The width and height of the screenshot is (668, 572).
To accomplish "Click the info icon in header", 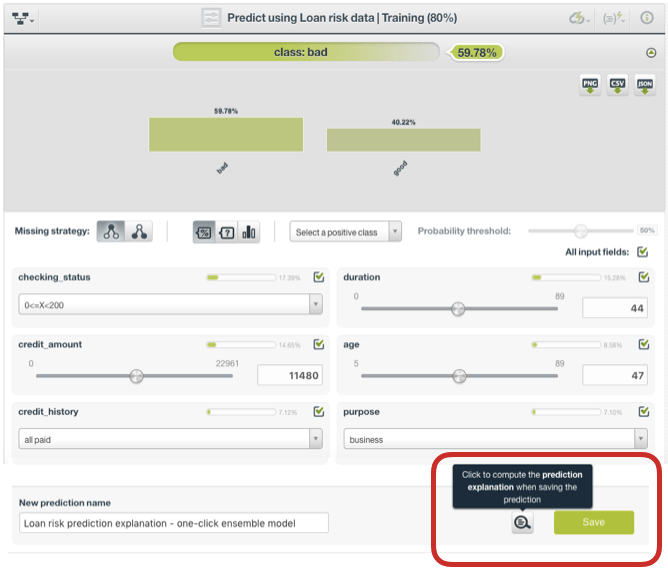I will pos(646,18).
